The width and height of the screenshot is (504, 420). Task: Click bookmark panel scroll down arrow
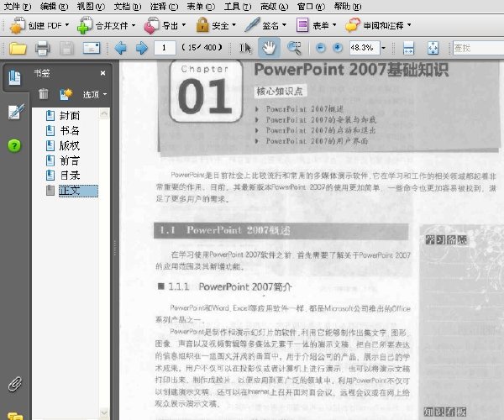point(104,412)
